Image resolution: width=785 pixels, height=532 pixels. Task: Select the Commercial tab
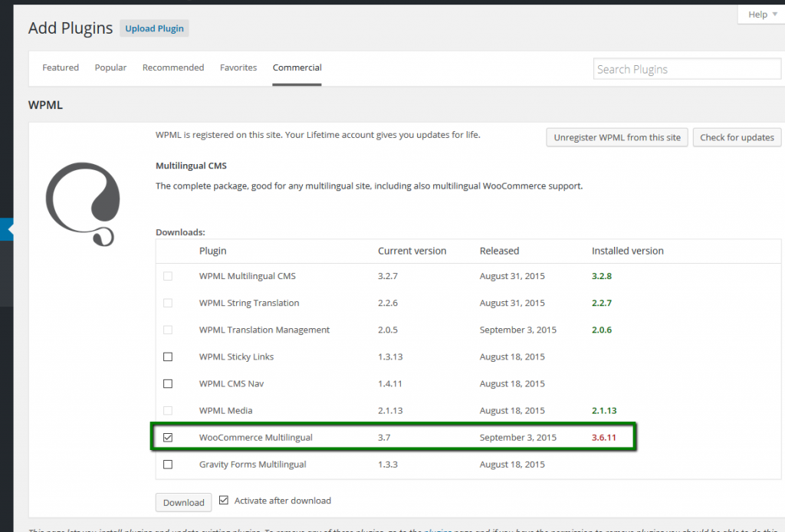coord(297,67)
